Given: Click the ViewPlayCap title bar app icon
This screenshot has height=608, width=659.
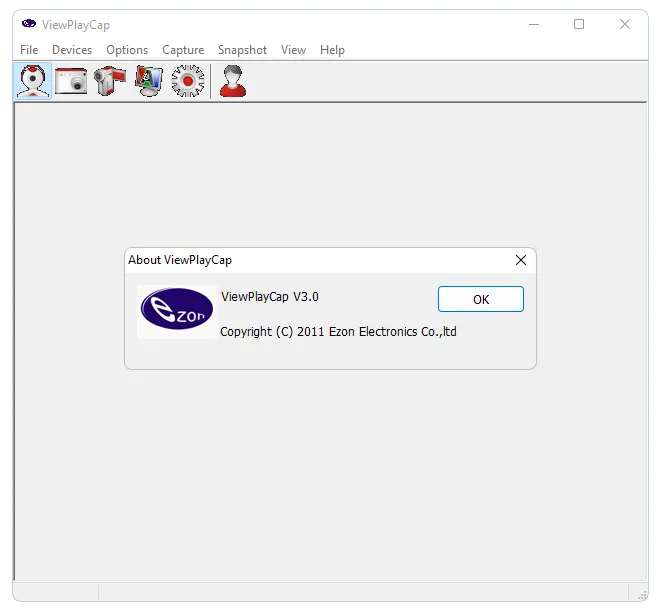Looking at the screenshot, I should click(29, 24).
